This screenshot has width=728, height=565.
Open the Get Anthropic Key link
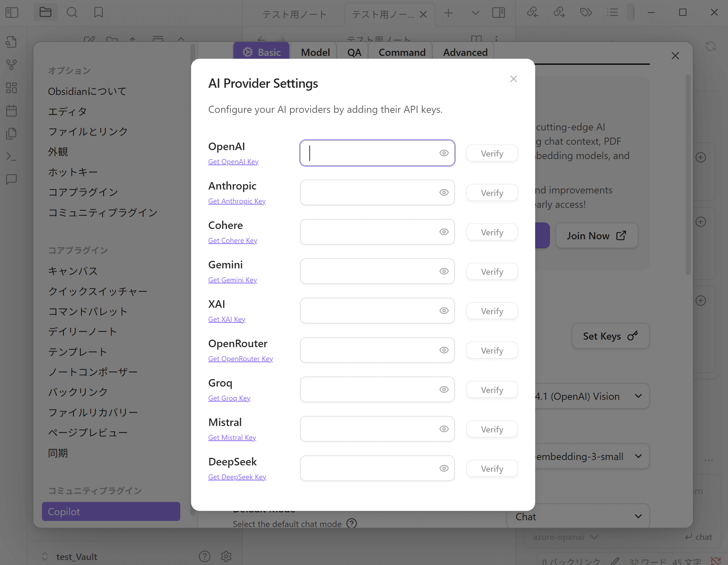click(237, 201)
